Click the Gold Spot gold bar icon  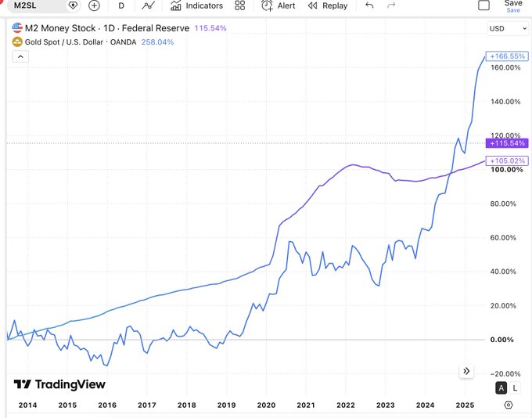17,42
